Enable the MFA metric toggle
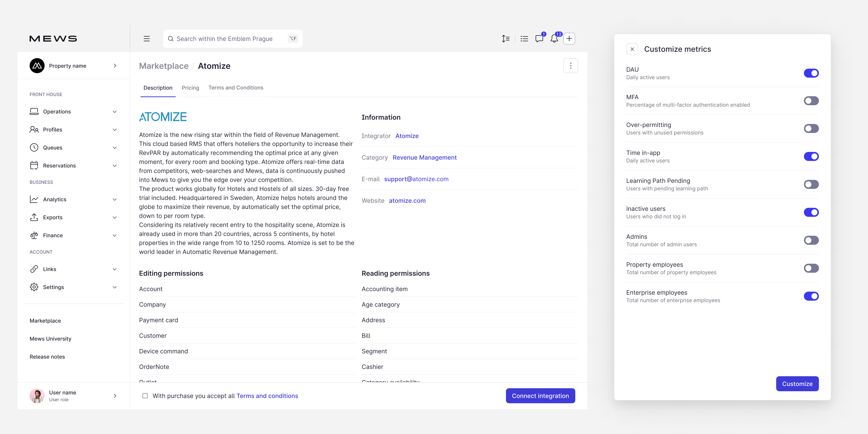This screenshot has height=434, width=868. point(811,101)
